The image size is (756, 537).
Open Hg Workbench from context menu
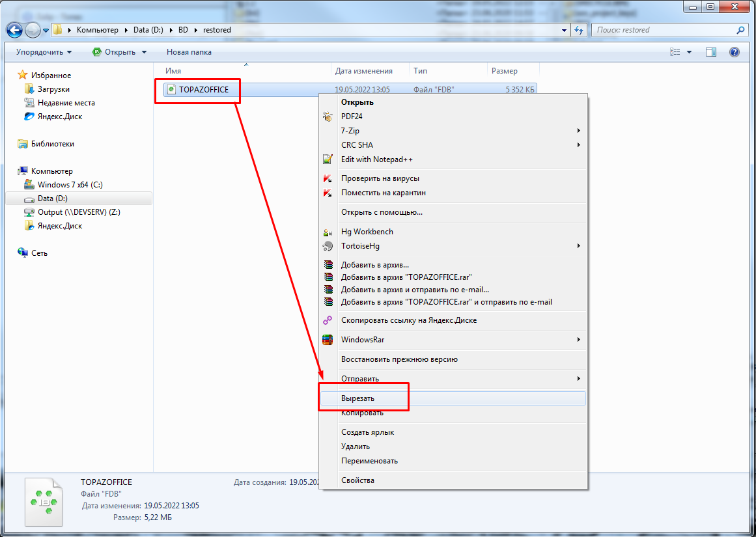pos(453,232)
